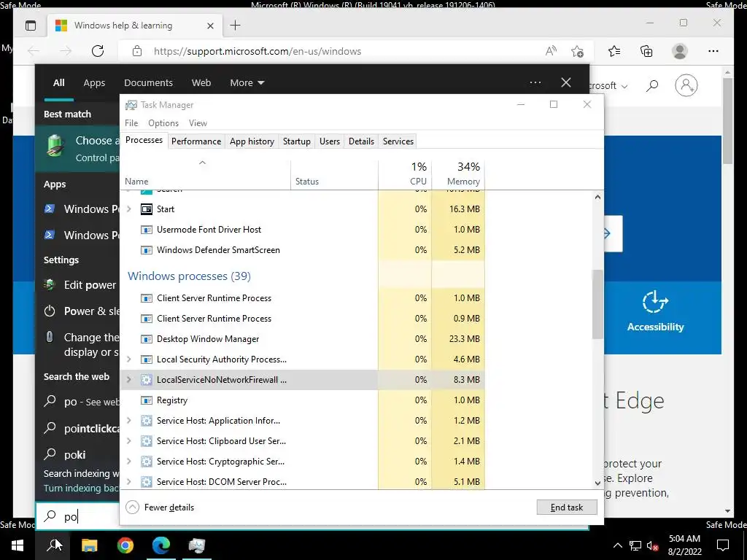Expand the Start process row

tap(128, 209)
